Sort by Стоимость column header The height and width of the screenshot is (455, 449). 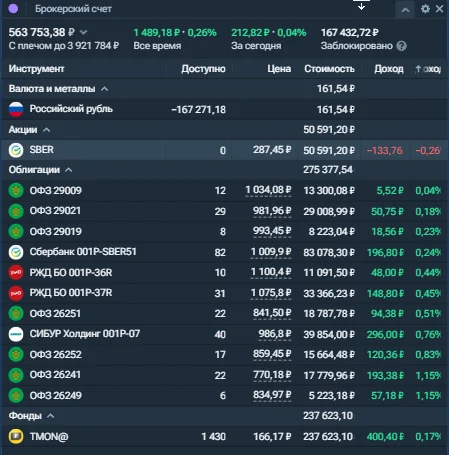point(329,69)
